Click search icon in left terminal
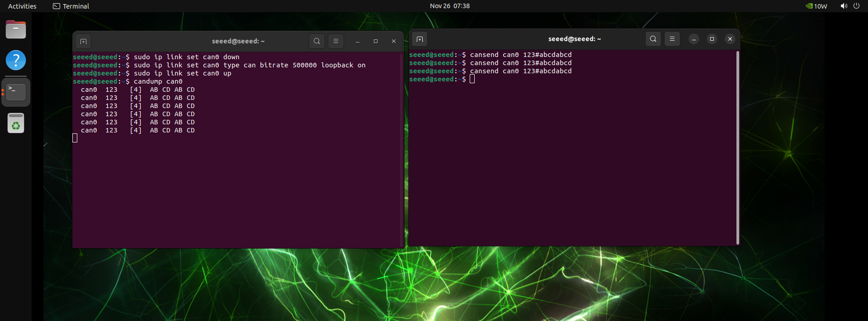 pos(317,41)
